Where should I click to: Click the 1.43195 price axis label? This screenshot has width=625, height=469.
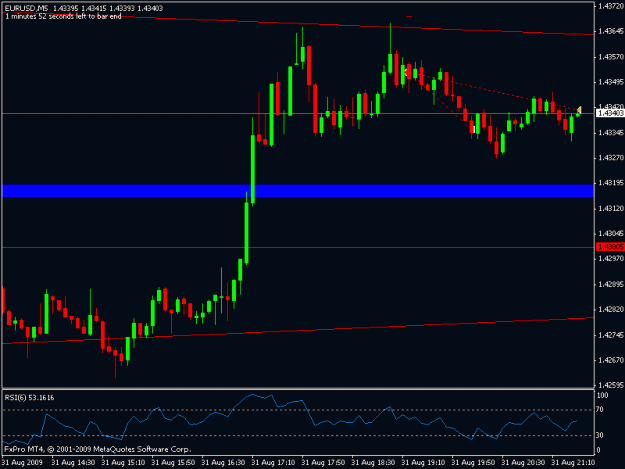point(611,183)
